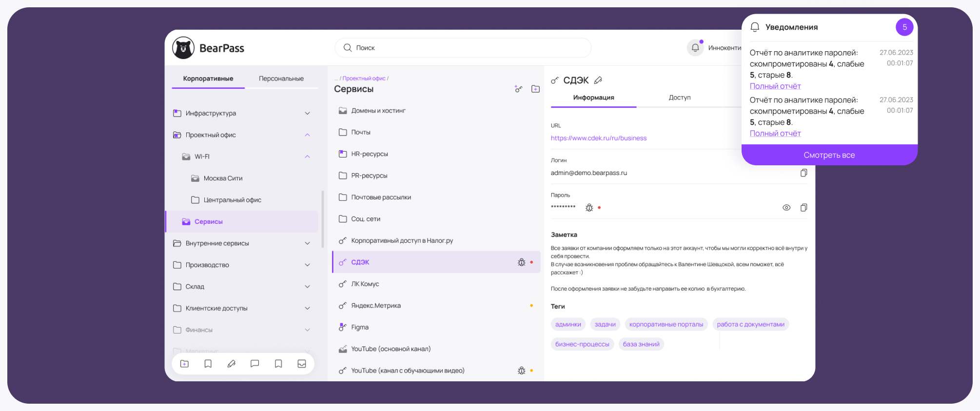
Task: Open the СДЭК URL link
Action: tap(598, 138)
